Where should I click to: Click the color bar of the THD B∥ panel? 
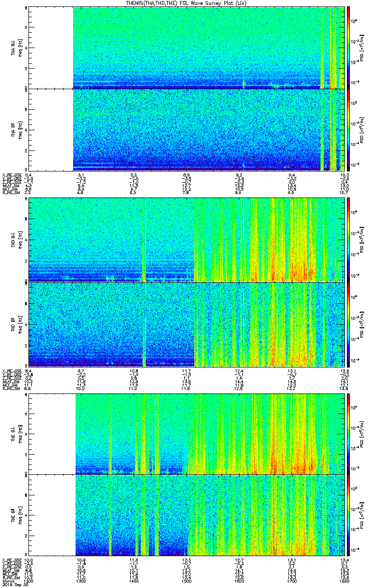point(348,324)
